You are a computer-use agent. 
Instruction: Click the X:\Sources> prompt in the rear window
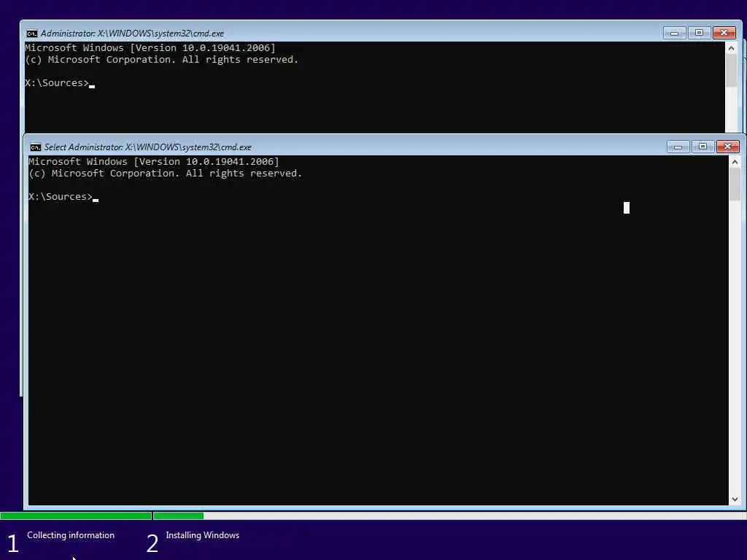pyautogui.click(x=57, y=83)
